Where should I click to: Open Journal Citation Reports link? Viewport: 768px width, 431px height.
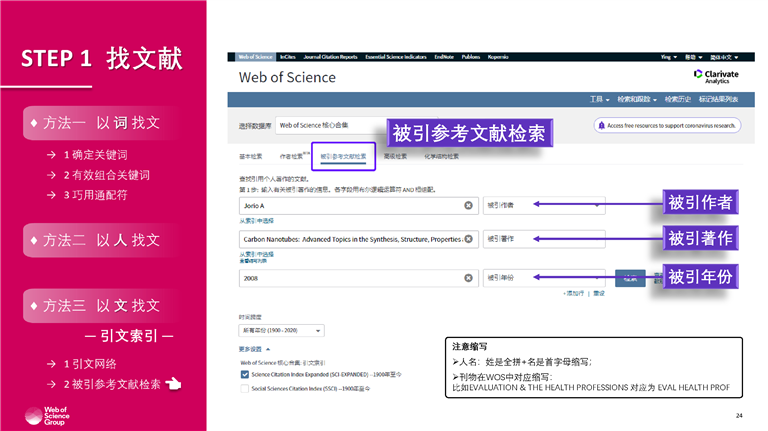pyautogui.click(x=330, y=57)
